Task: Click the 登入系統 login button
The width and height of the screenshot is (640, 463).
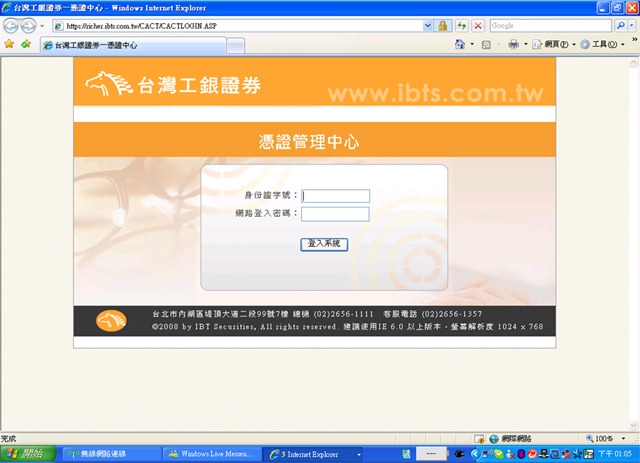Action: click(x=324, y=245)
